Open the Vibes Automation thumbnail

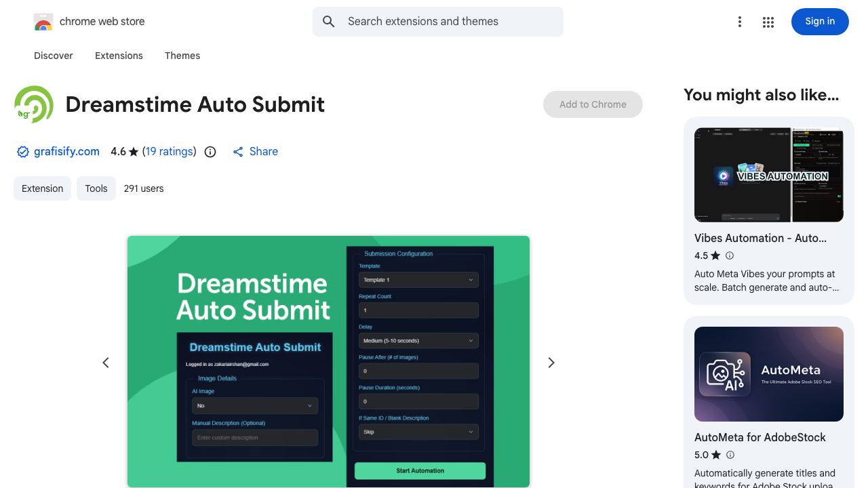[x=769, y=175]
